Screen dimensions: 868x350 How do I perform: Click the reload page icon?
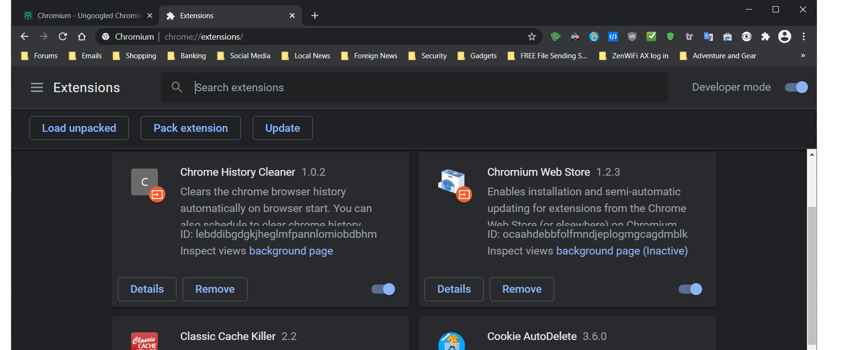tap(62, 37)
